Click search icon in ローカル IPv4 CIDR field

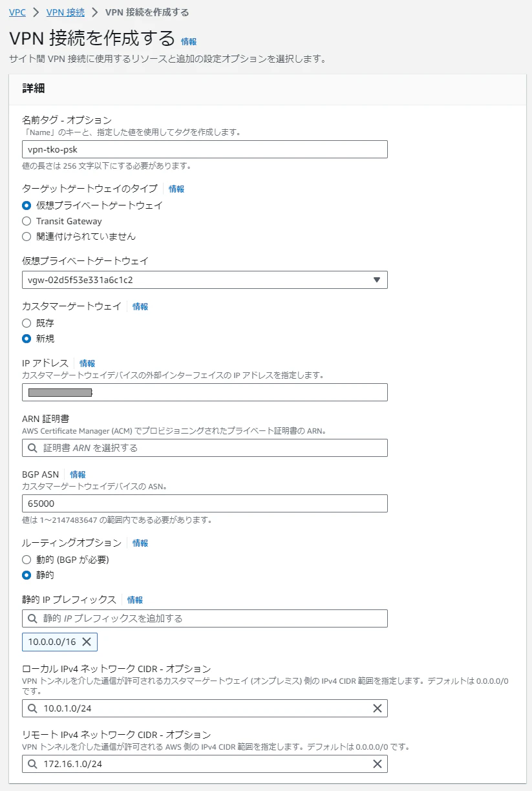pos(33,708)
